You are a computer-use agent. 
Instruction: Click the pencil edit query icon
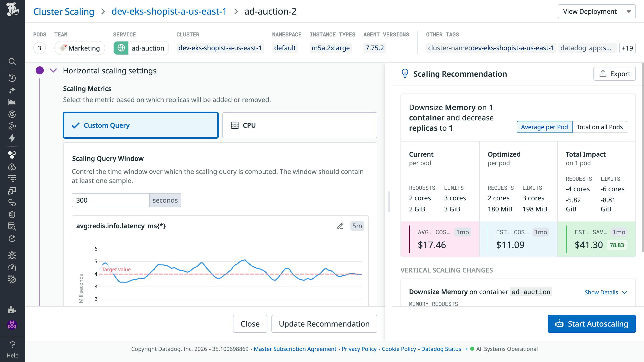(340, 226)
